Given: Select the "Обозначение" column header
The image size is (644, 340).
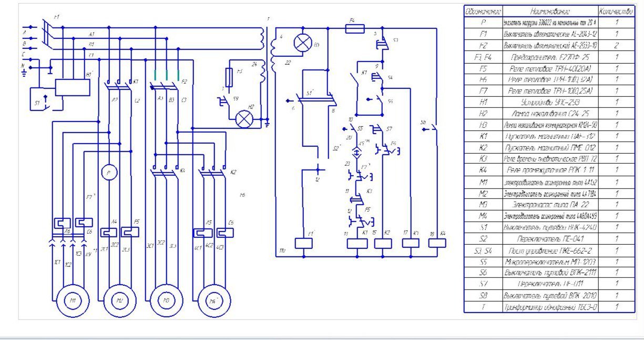Looking at the screenshot, I should pos(483,12).
